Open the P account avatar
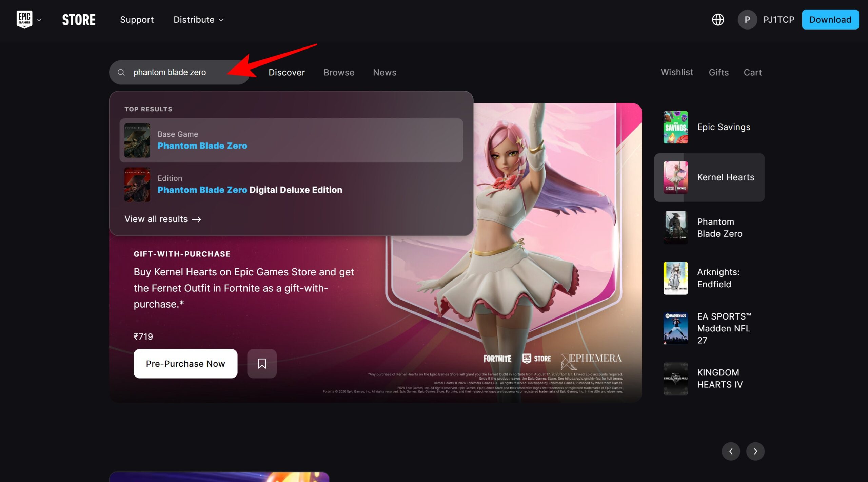 747,20
